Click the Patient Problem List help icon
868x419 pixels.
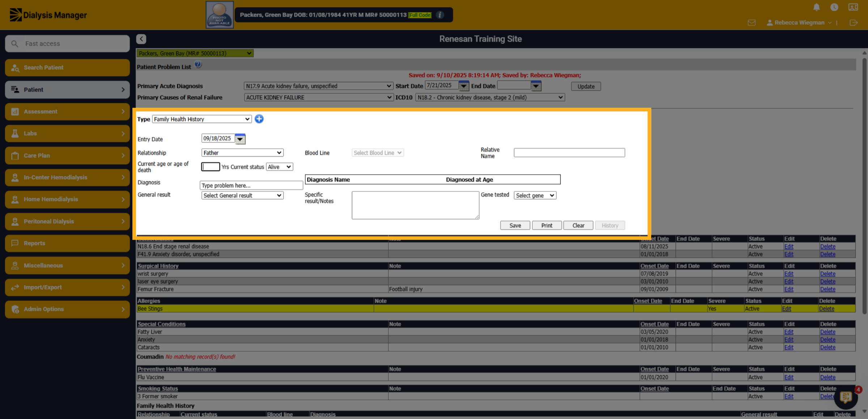pyautogui.click(x=198, y=65)
